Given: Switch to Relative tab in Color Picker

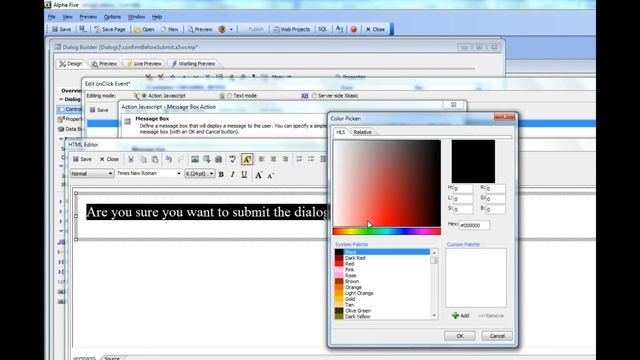Looking at the screenshot, I should click(x=362, y=132).
